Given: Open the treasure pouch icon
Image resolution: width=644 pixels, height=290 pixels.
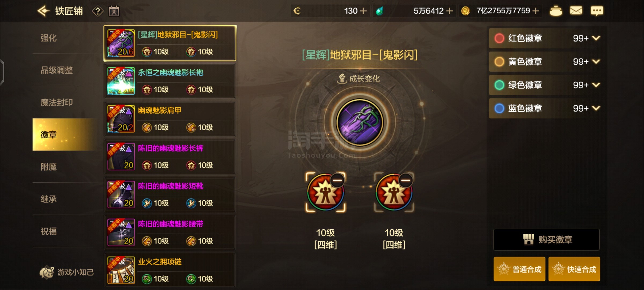Looking at the screenshot, I should pos(556,11).
